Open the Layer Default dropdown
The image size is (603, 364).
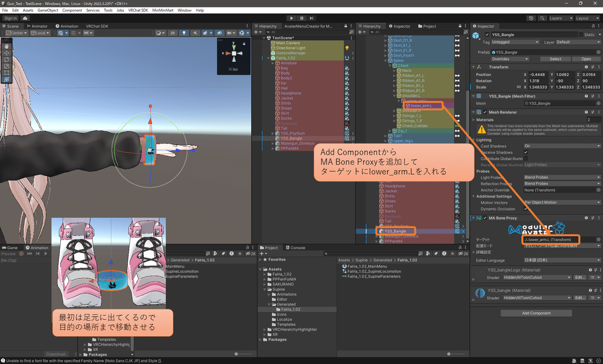click(578, 42)
